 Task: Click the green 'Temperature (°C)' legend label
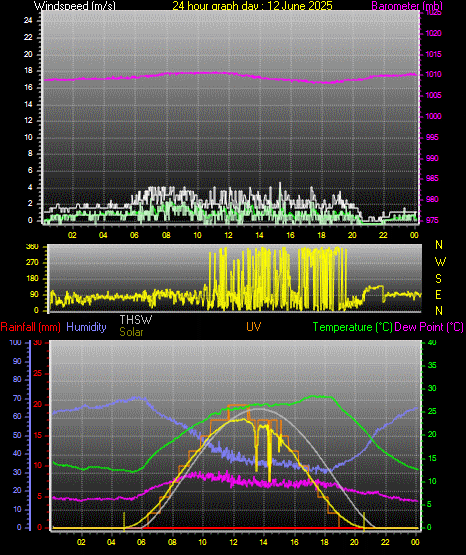point(353,327)
